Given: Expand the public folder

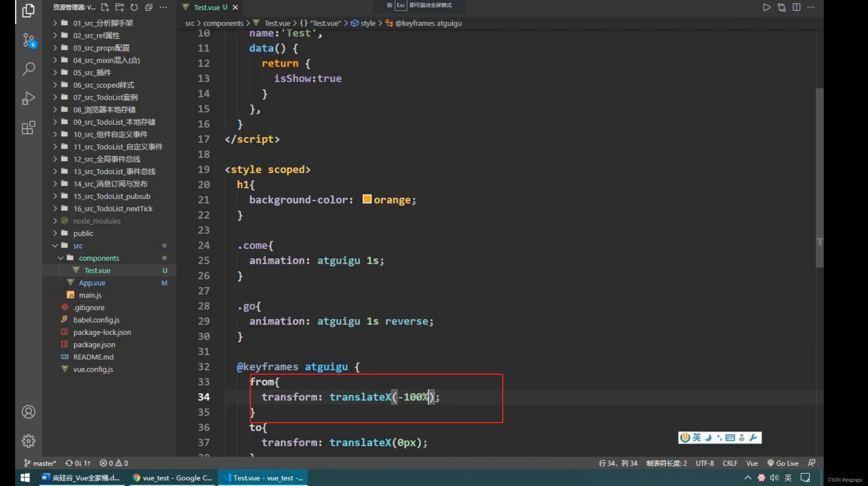Looking at the screenshot, I should pos(109,233).
